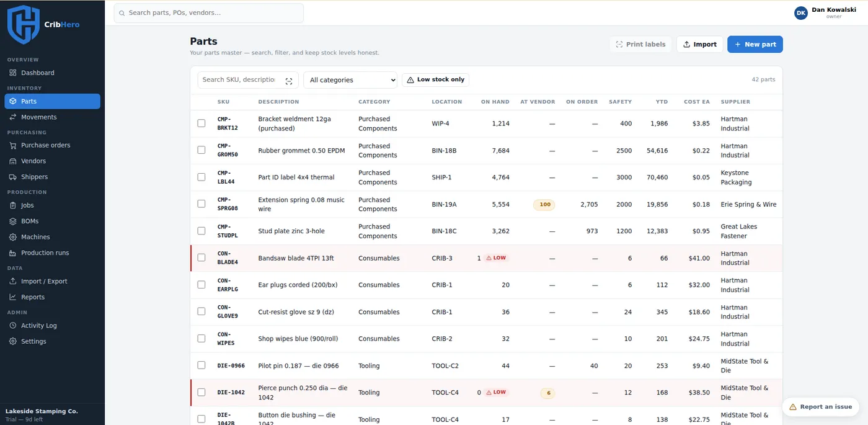868x425 pixels.
Task: Click the Machines gear icon
Action: pyautogui.click(x=13, y=237)
